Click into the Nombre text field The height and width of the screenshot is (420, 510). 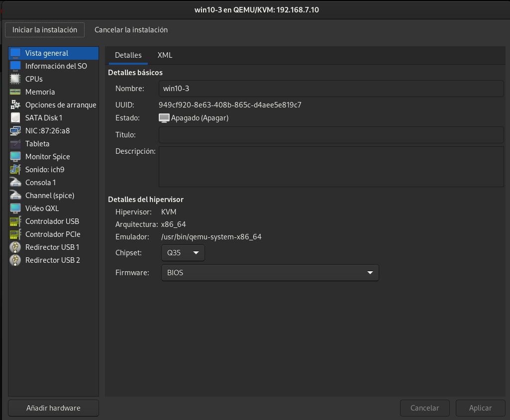(331, 89)
